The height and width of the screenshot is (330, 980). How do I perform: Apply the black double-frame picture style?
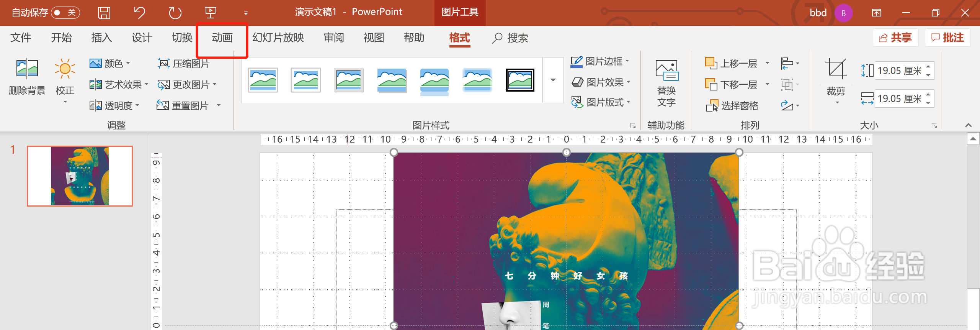click(x=520, y=80)
